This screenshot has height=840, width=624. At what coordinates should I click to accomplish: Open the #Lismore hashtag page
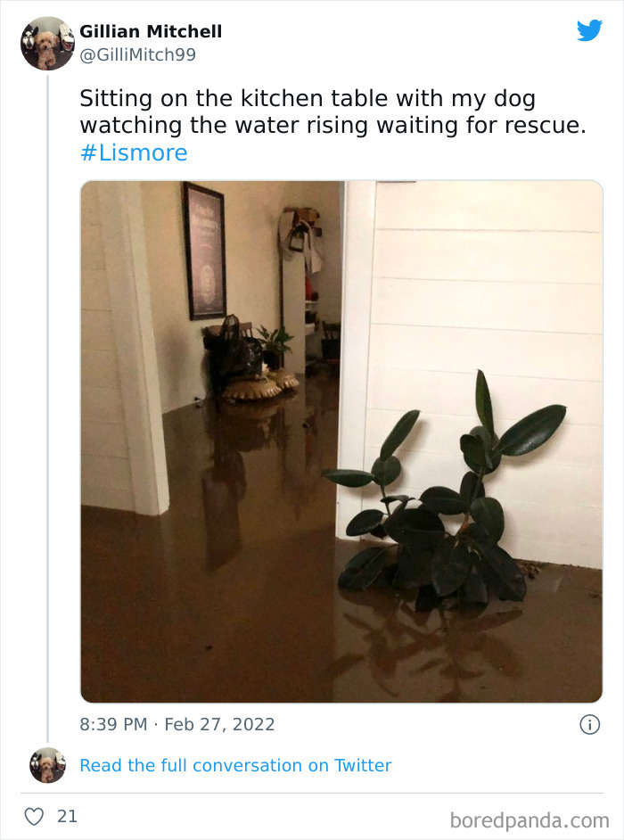coord(132,152)
